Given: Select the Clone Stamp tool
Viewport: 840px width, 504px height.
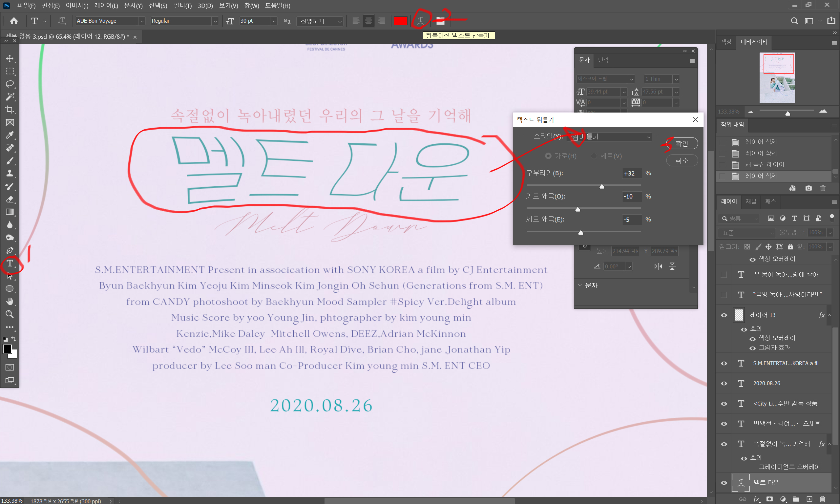Looking at the screenshot, I should pyautogui.click(x=10, y=174).
